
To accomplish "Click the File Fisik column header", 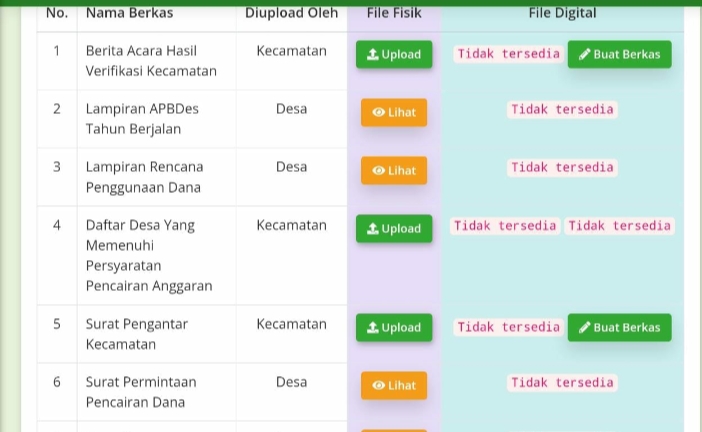I will click(x=394, y=13).
